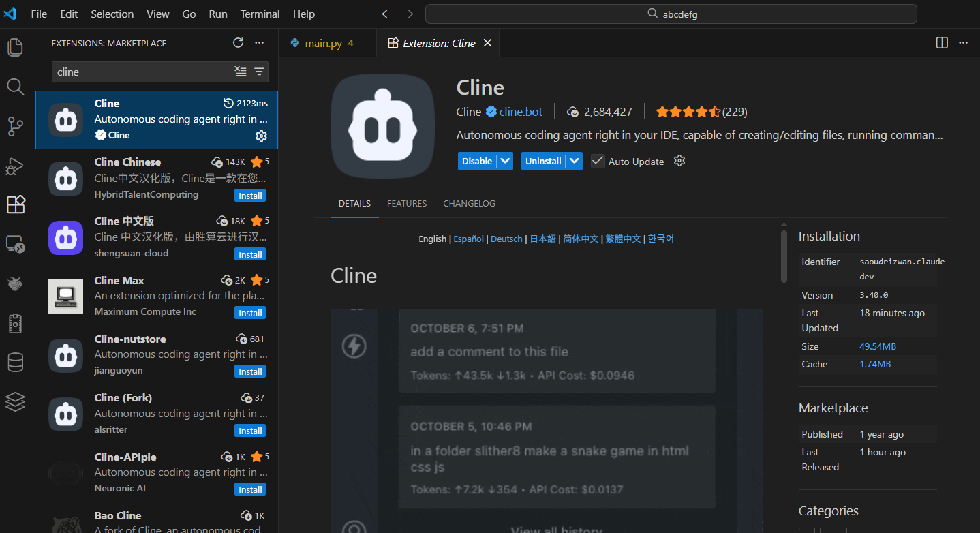Open the Selection menu
The width and height of the screenshot is (980, 533).
(x=112, y=14)
